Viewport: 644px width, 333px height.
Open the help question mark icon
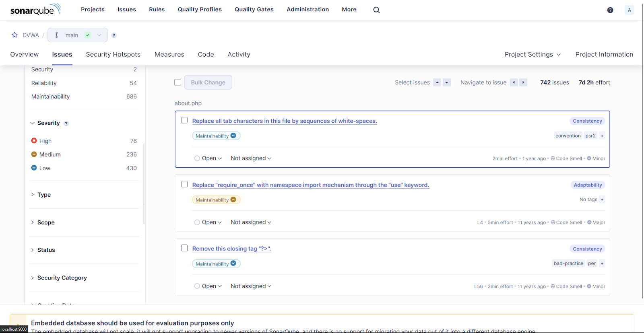click(x=610, y=10)
